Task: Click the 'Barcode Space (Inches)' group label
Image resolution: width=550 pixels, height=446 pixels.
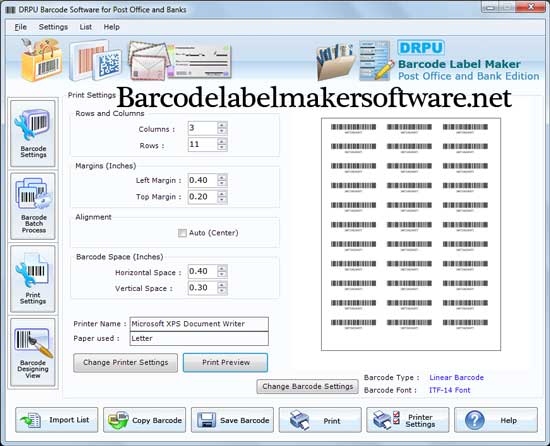Action: [120, 257]
